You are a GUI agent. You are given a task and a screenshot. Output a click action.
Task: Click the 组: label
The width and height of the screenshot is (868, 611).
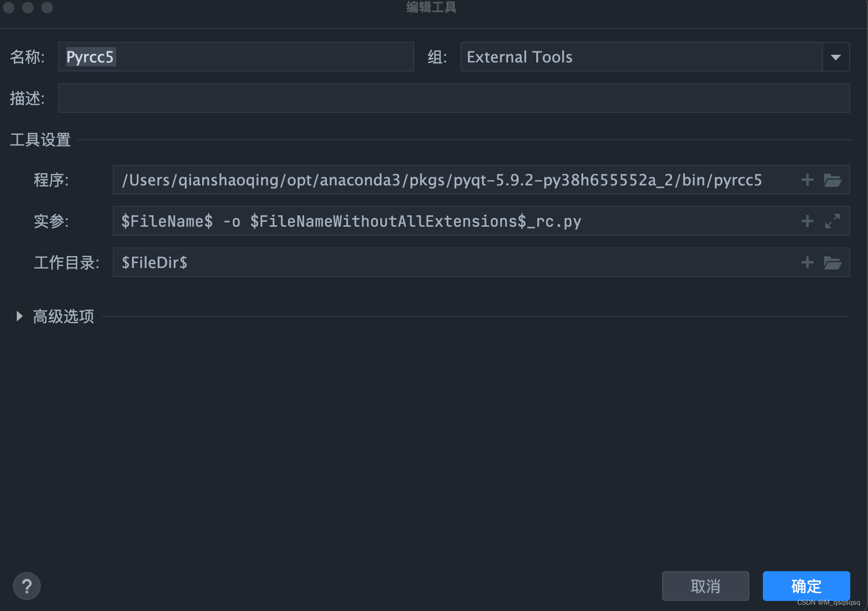click(437, 57)
